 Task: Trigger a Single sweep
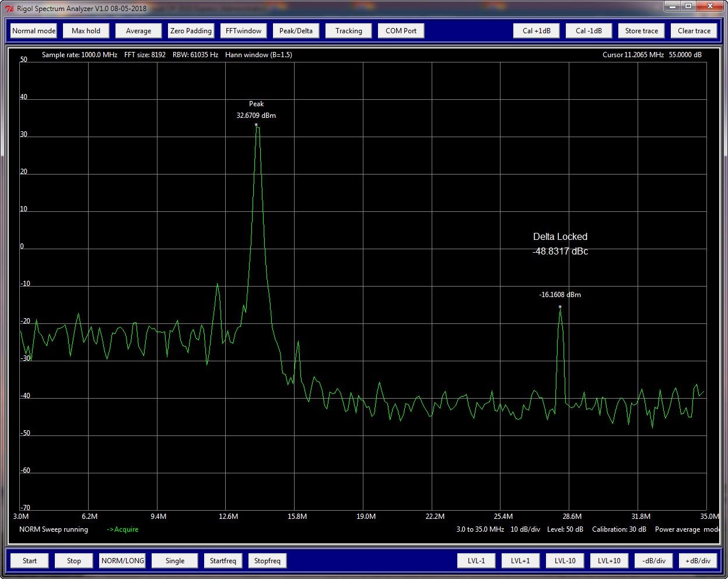coord(174,560)
